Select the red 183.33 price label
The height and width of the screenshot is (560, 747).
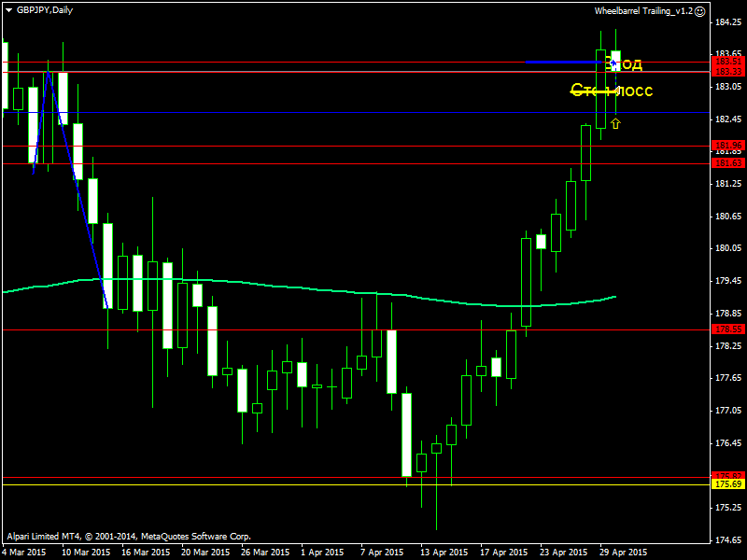(728, 72)
